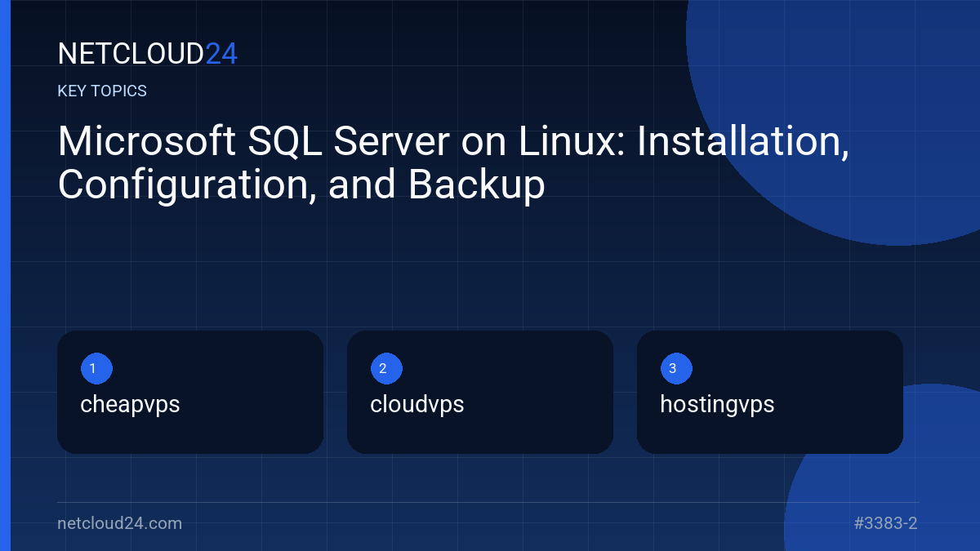Click the number 3 badge on hostingvps

[676, 368]
